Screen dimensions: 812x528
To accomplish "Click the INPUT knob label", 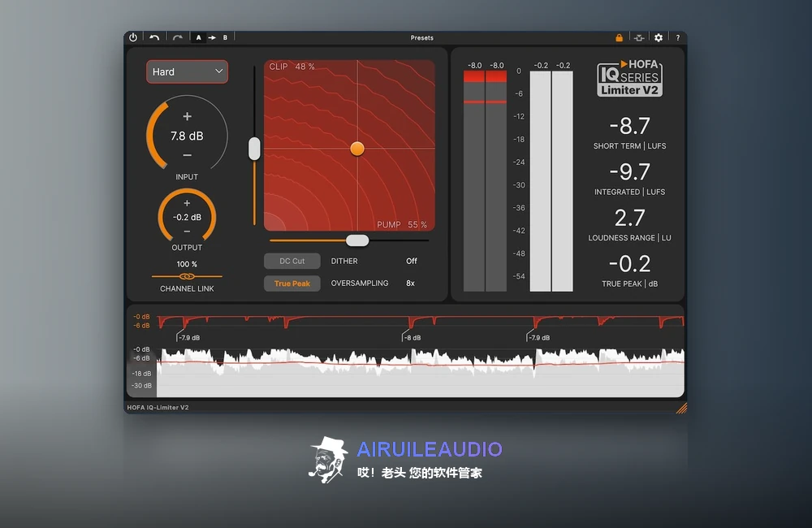I will click(187, 177).
